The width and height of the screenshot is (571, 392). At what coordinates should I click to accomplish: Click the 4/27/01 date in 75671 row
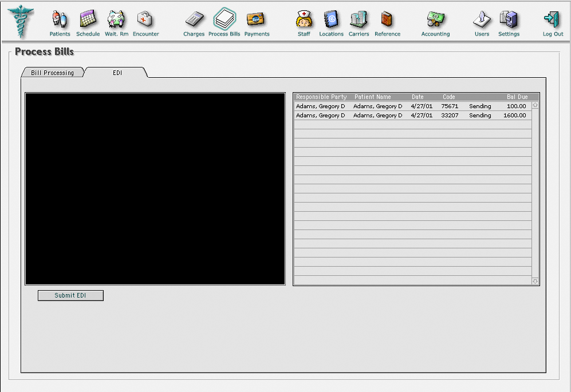coord(422,106)
